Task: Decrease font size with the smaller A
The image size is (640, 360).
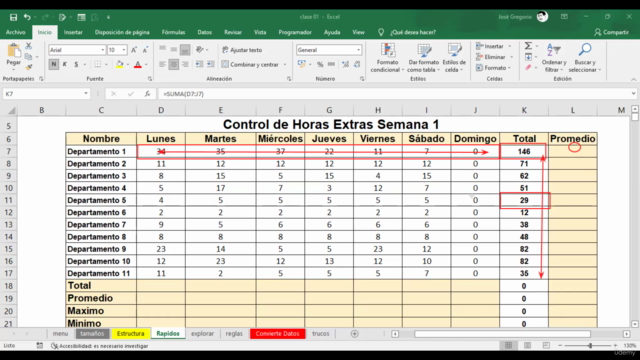Action: click(145, 50)
